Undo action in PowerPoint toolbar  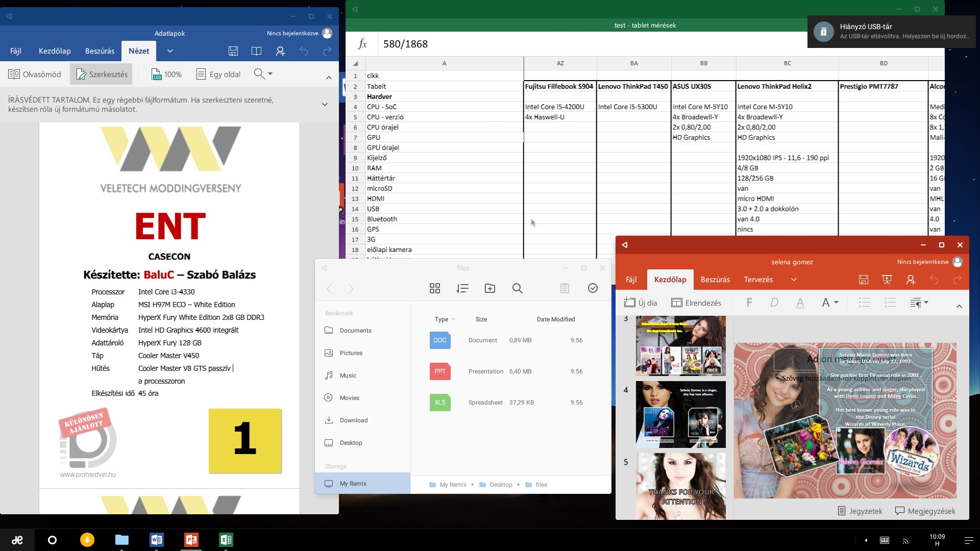(x=934, y=280)
